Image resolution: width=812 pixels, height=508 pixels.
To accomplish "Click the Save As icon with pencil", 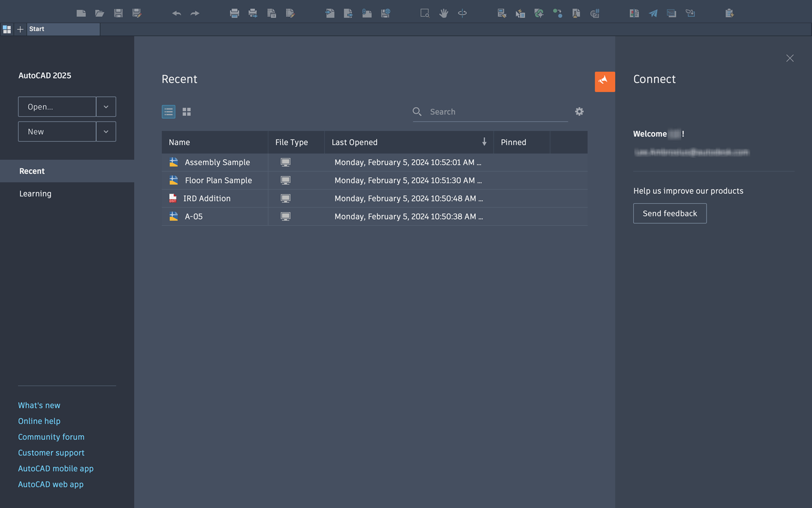I will click(137, 13).
